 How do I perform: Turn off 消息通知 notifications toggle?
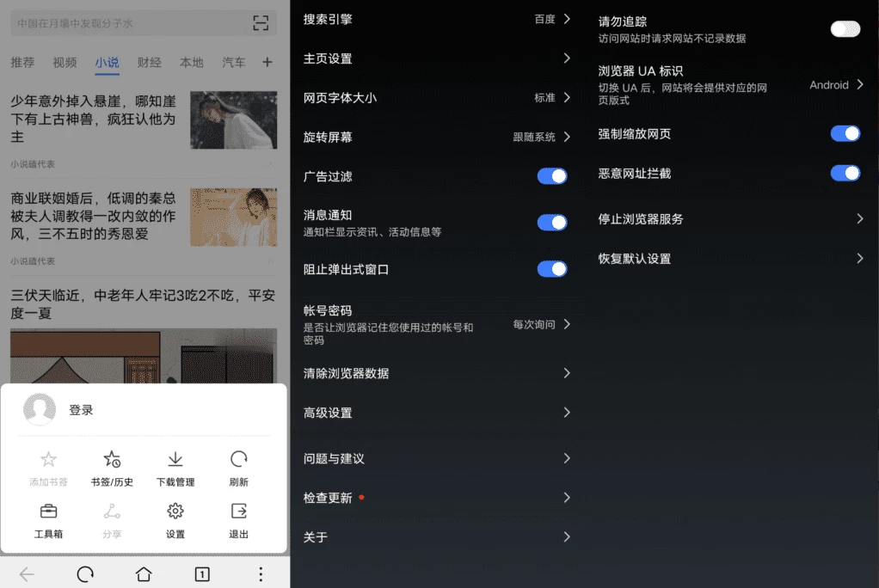coord(552,223)
